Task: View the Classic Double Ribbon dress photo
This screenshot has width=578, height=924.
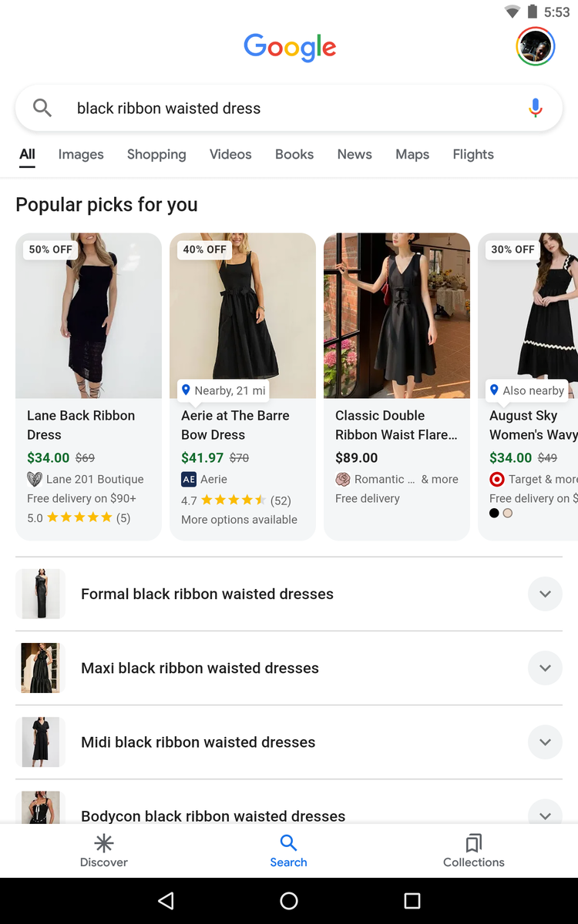Action: coord(397,316)
